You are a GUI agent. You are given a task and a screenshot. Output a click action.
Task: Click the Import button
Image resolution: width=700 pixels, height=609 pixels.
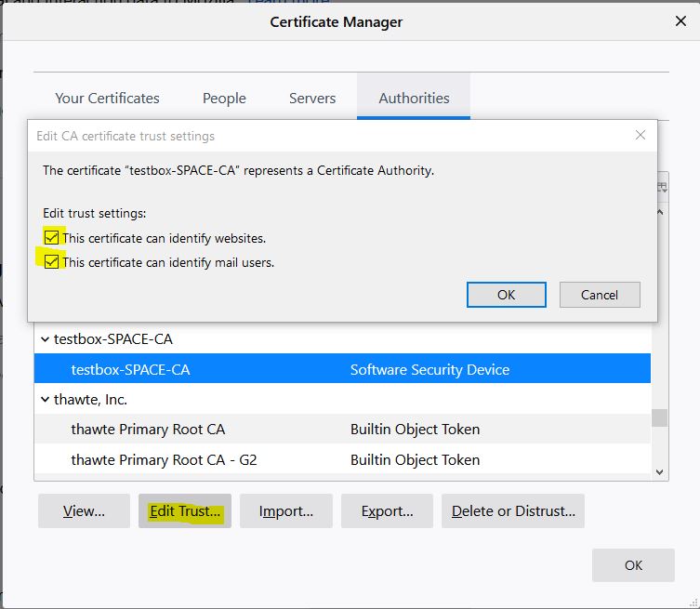(285, 511)
